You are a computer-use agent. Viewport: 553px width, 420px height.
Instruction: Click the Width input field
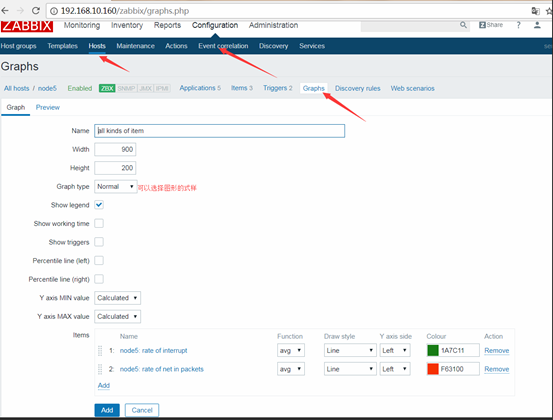[115, 150]
